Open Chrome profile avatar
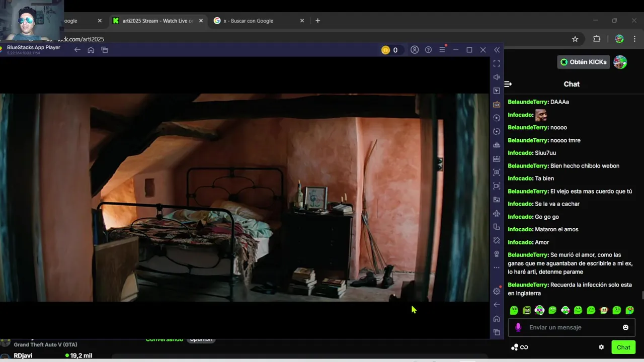The width and height of the screenshot is (644, 362). coord(619,39)
